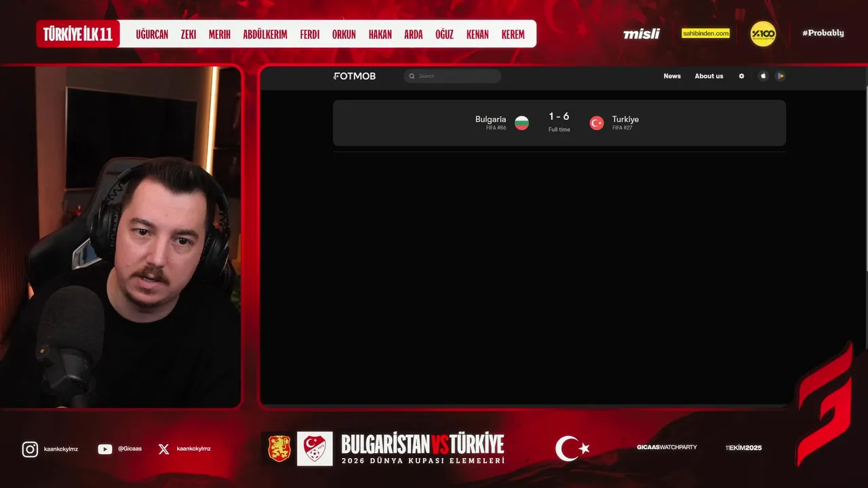Click kaankckylmz handle beside X icon
Image resolution: width=868 pixels, height=488 pixels.
[x=194, y=449]
